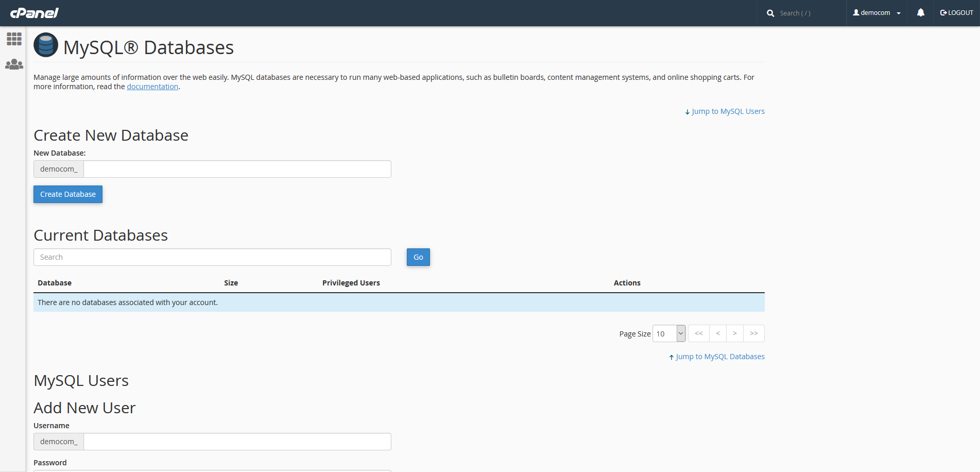Follow the Jump to MySQL Users link

728,111
